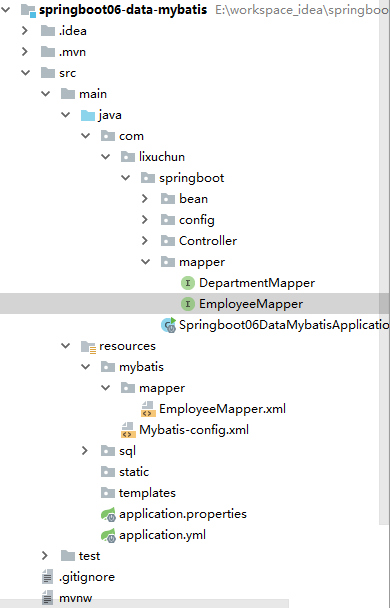
Task: Select the Controller package label
Action: 208,241
